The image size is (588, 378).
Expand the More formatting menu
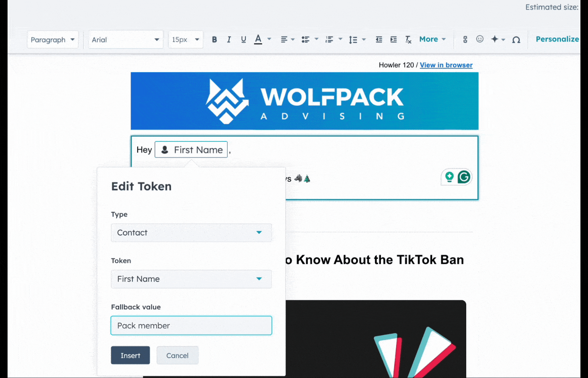coord(433,39)
